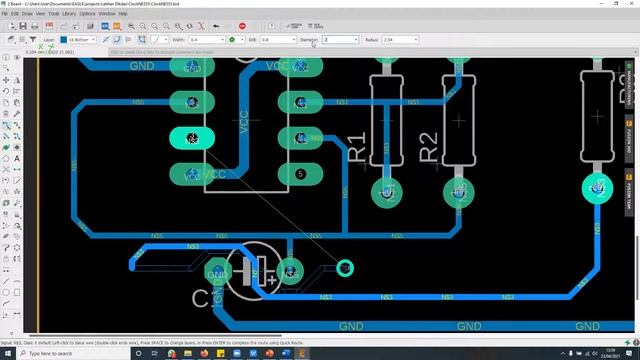Open File Explorer from the taskbar
The height and width of the screenshot is (360, 640).
point(188,353)
